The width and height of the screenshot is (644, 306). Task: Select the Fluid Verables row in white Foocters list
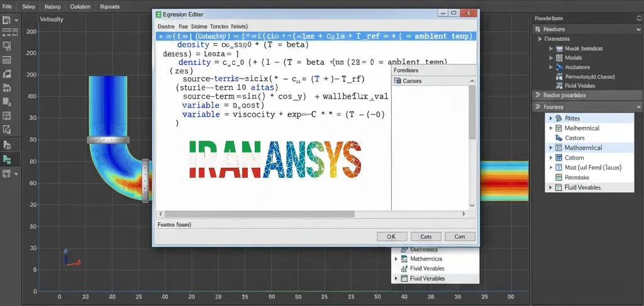(x=589, y=187)
